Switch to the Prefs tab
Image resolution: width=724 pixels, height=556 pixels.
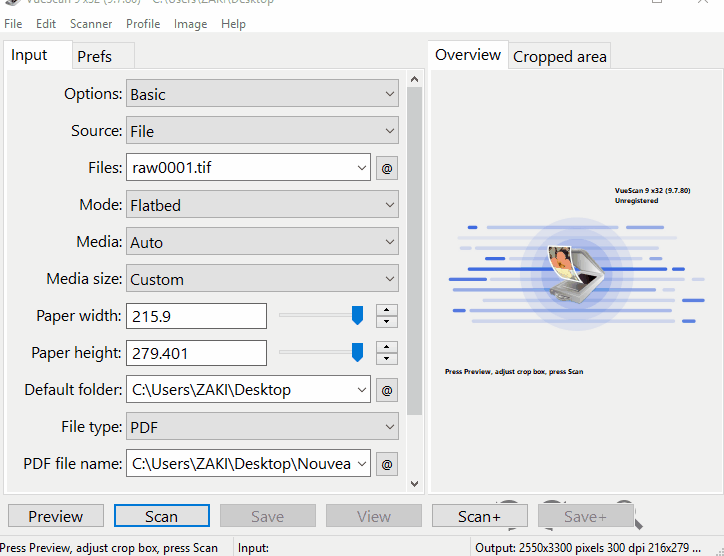point(103,56)
